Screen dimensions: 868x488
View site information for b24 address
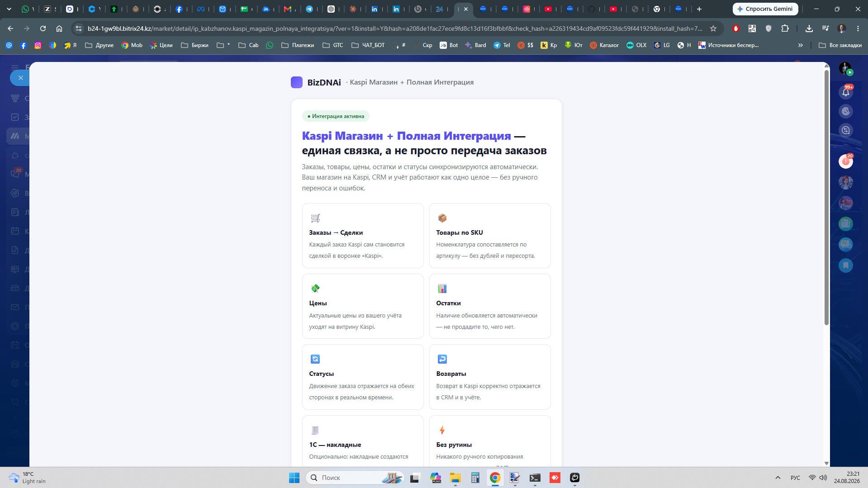[x=79, y=28]
